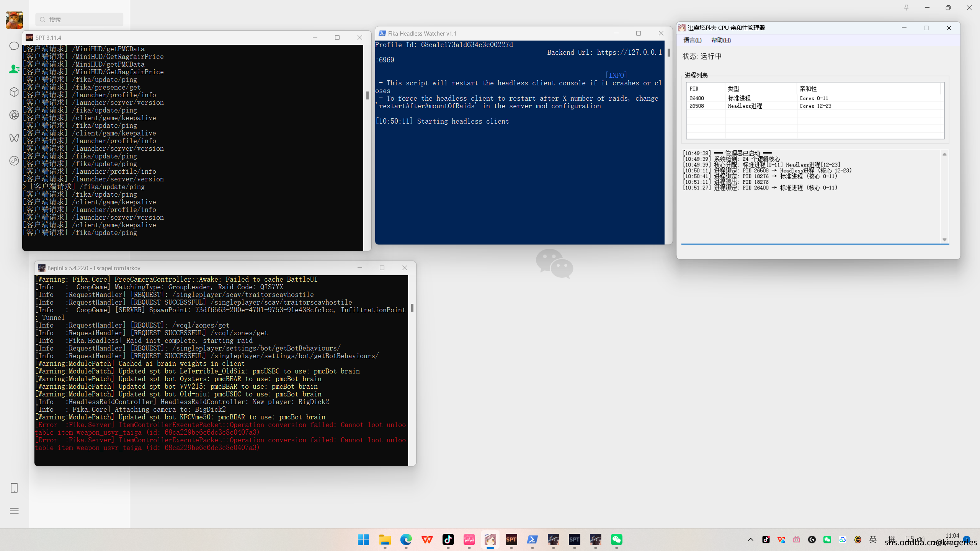Open the 帮助(H) menu

[721, 40]
